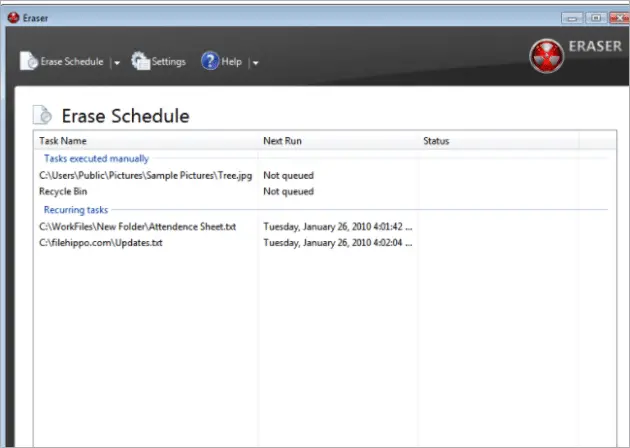Click the Erase Schedule toolbar icon
This screenshot has height=448, width=630.
[28, 62]
